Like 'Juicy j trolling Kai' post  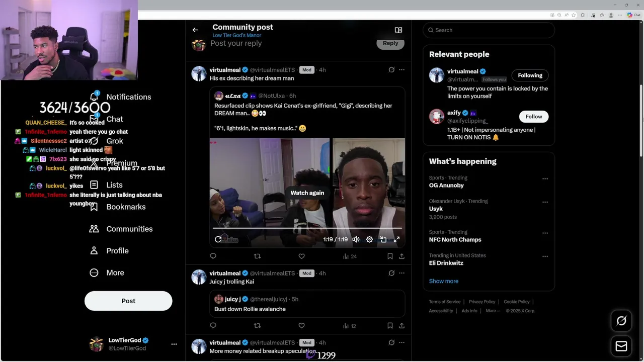point(301,326)
